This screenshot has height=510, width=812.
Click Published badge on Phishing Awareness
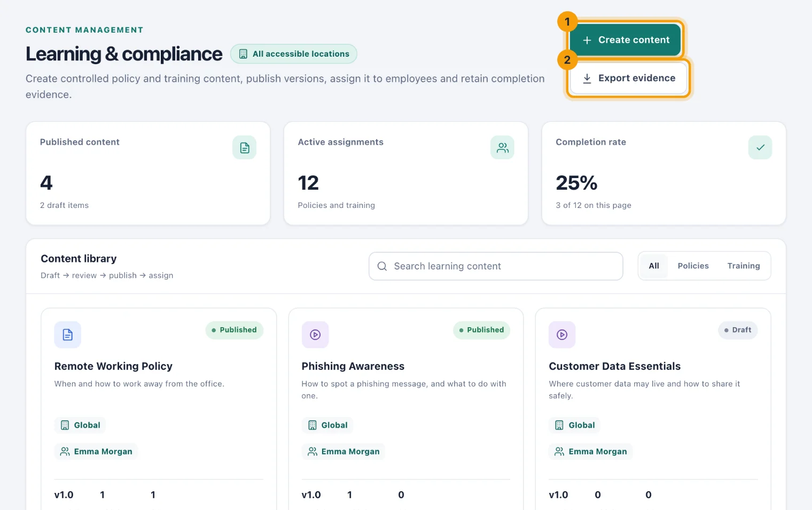point(482,330)
